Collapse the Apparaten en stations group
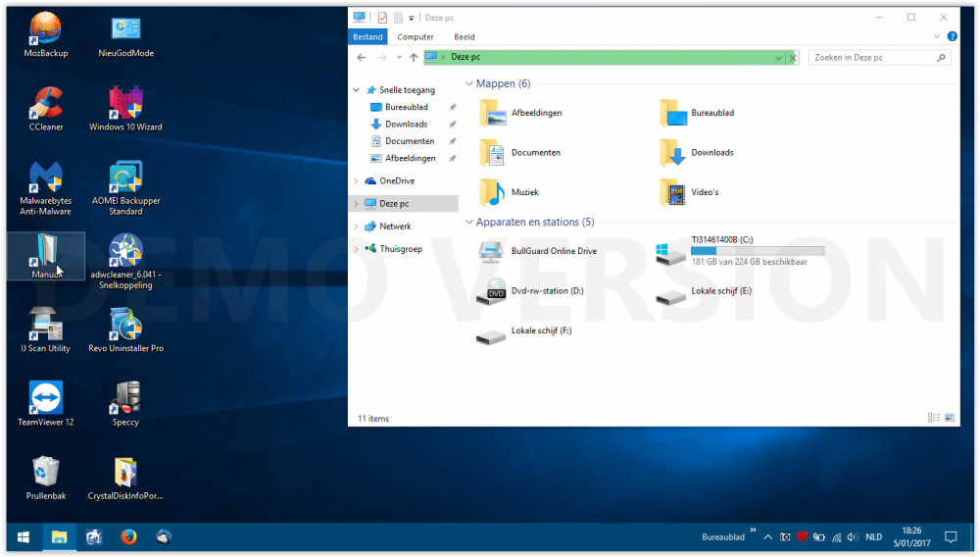This screenshot has height=557, width=980. pyautogui.click(x=468, y=223)
